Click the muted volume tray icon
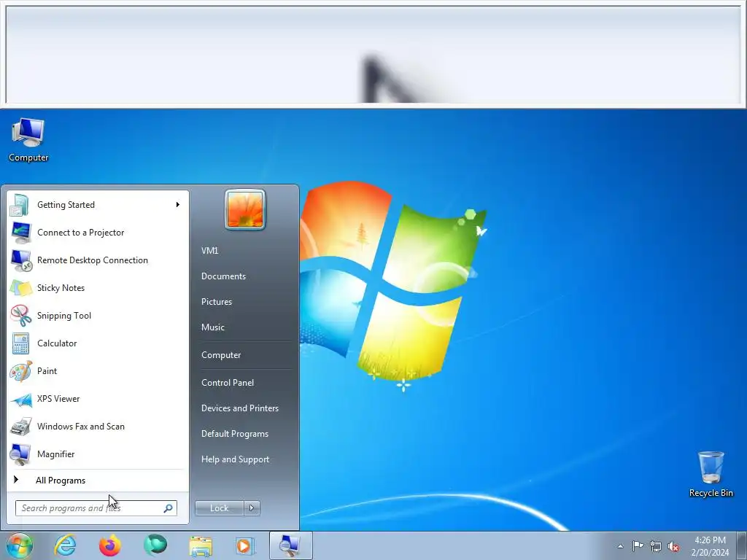The width and height of the screenshot is (747, 560). point(673,546)
